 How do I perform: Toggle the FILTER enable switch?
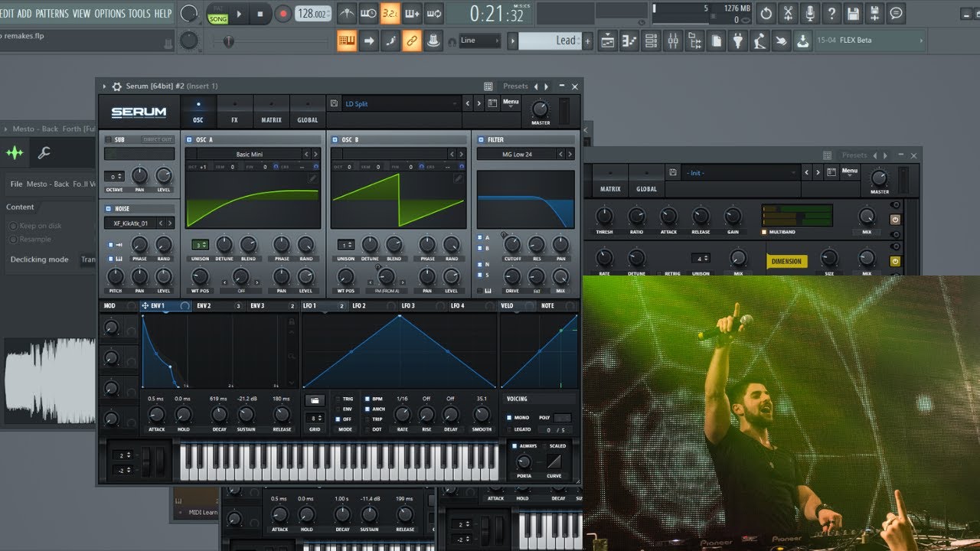click(x=480, y=140)
